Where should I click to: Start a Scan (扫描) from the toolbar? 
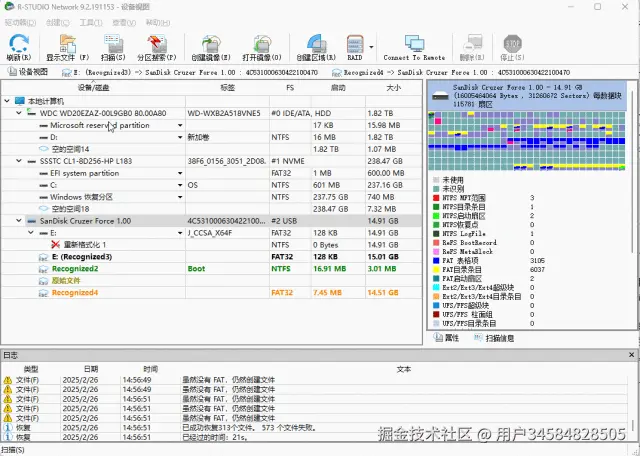click(113, 43)
